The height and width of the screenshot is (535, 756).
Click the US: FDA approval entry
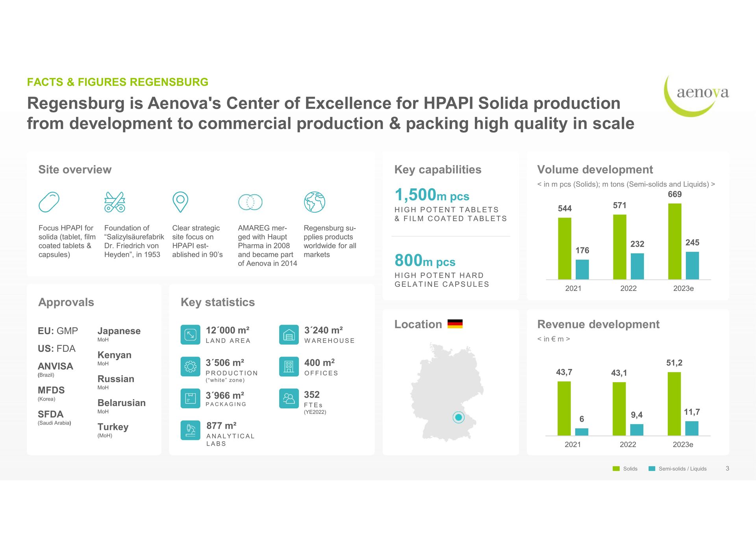[x=57, y=348]
